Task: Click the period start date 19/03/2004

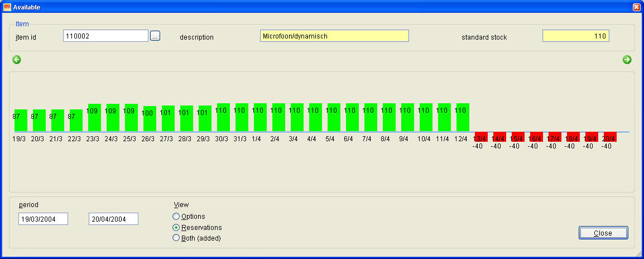Action: coord(43,219)
